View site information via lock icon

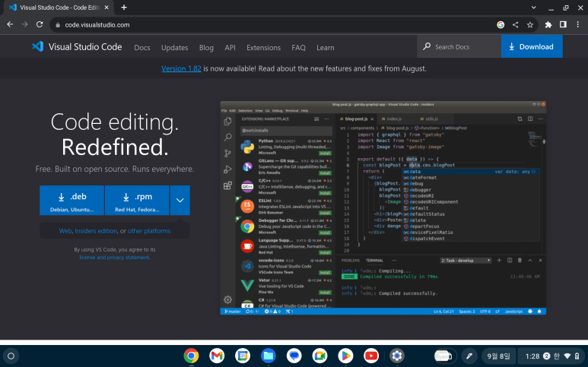(x=58, y=25)
